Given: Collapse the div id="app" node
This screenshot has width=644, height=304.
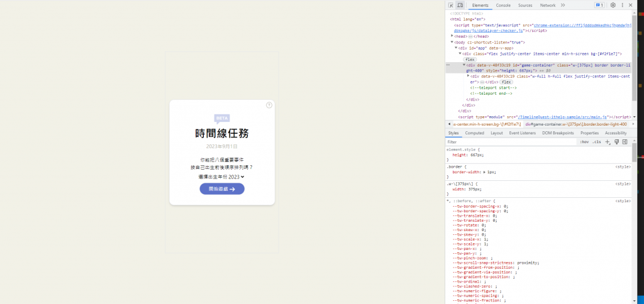Looking at the screenshot, I should 456,48.
